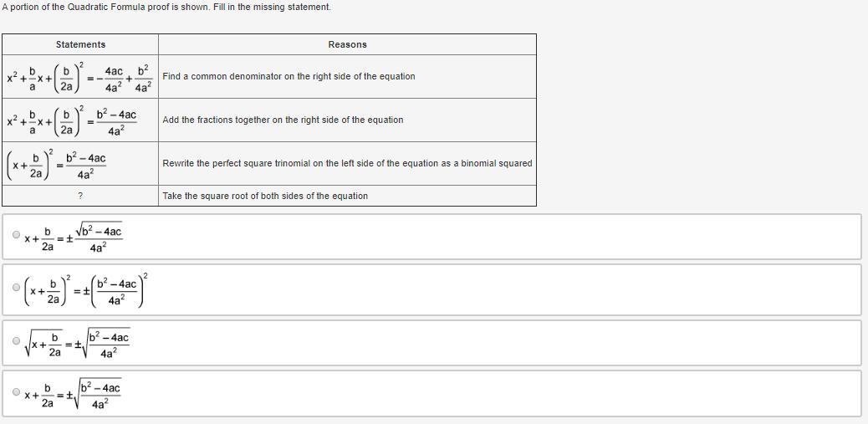Select radio button for square roots on both sides
868x424 pixels.
pyautogui.click(x=16, y=340)
